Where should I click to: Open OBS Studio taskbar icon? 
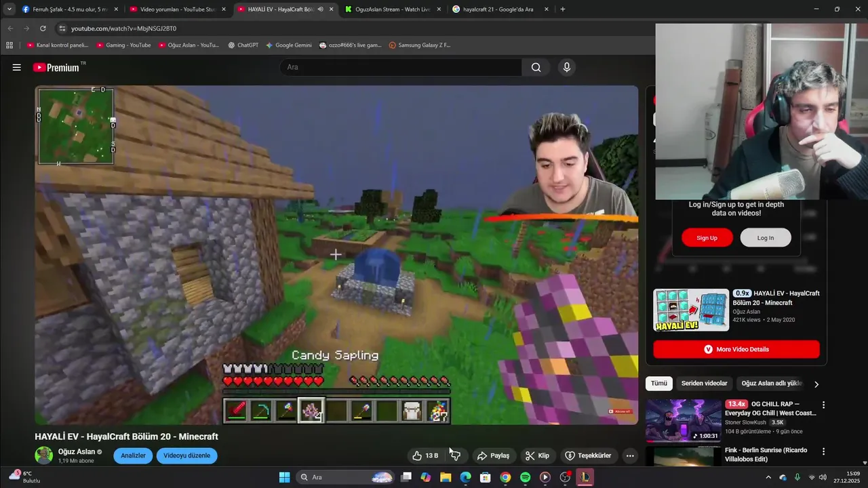(565, 477)
